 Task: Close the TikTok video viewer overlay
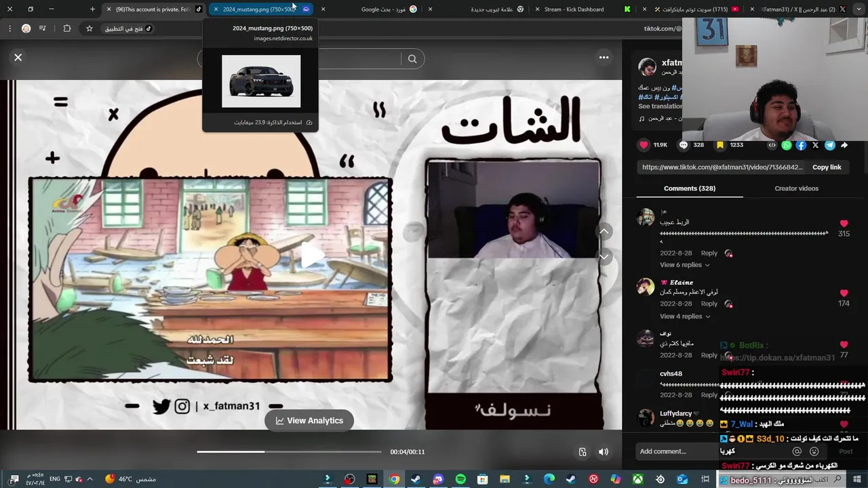(18, 58)
